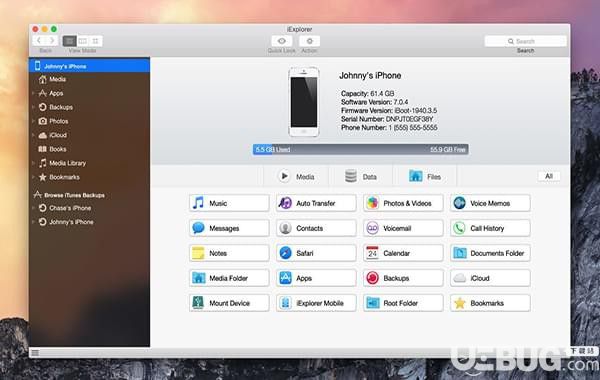This screenshot has width=600, height=380.
Task: Open Photos & Videos button
Action: tap(403, 203)
